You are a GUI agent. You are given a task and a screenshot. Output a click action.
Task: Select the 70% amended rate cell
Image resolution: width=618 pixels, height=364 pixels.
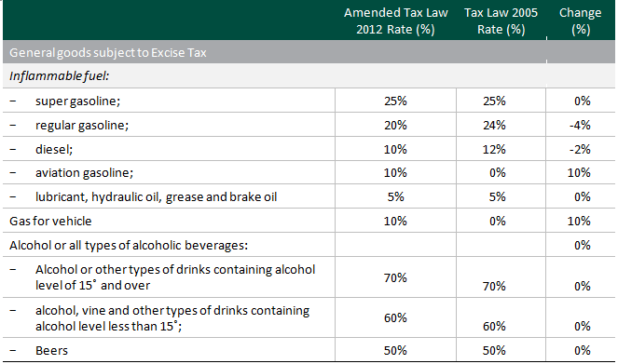[x=395, y=277]
